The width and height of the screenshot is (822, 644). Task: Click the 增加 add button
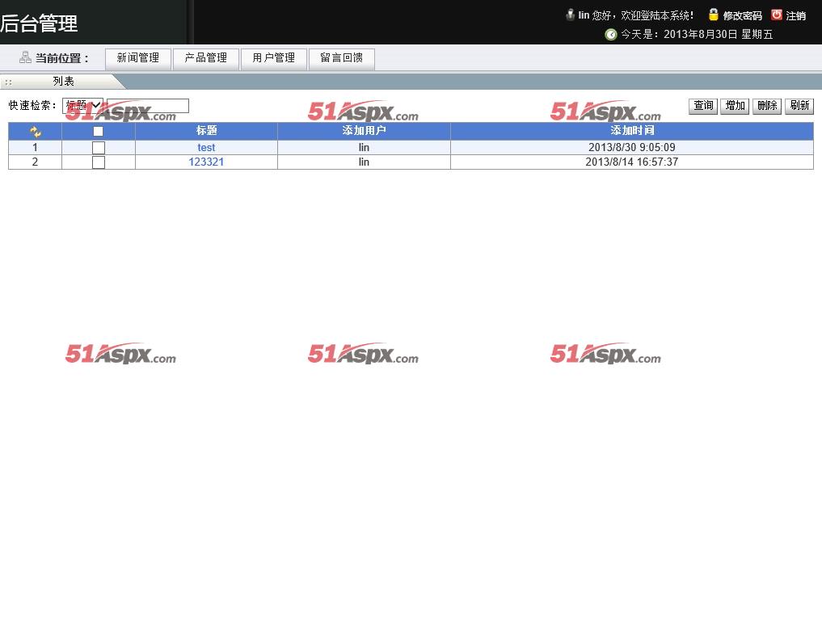[735, 106]
